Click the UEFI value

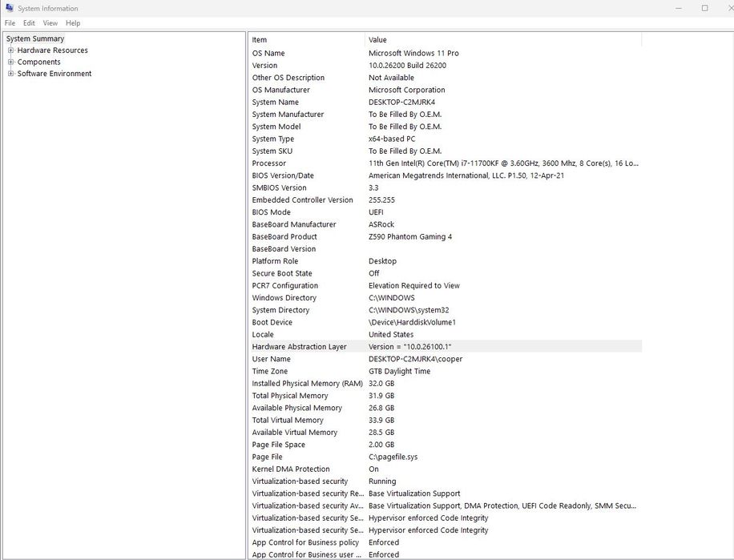[x=376, y=212]
